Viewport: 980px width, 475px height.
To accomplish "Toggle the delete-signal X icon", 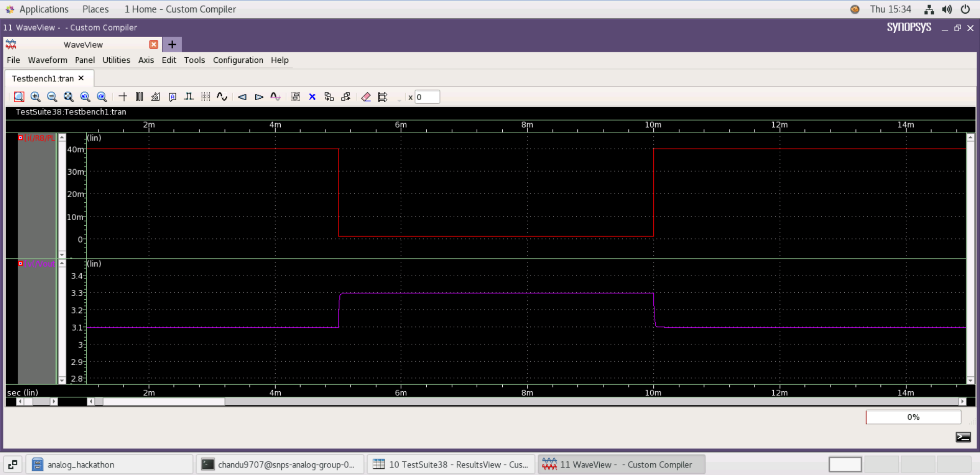I will (312, 97).
